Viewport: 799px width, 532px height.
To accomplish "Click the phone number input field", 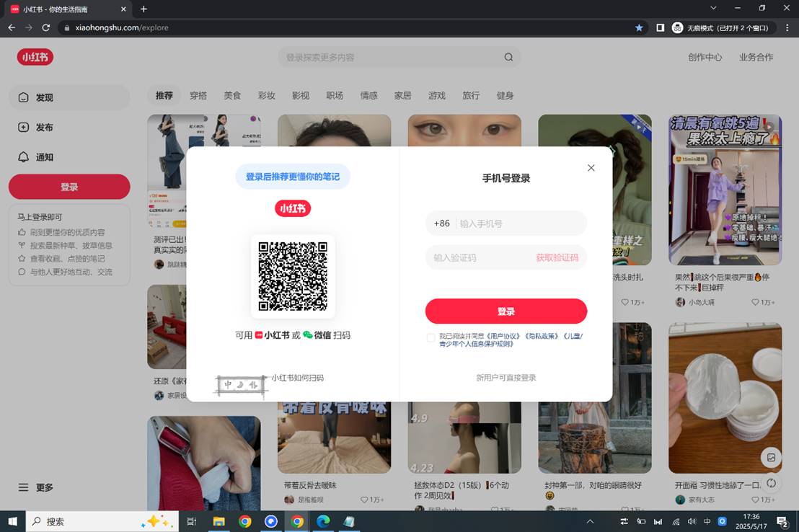I will [506, 223].
